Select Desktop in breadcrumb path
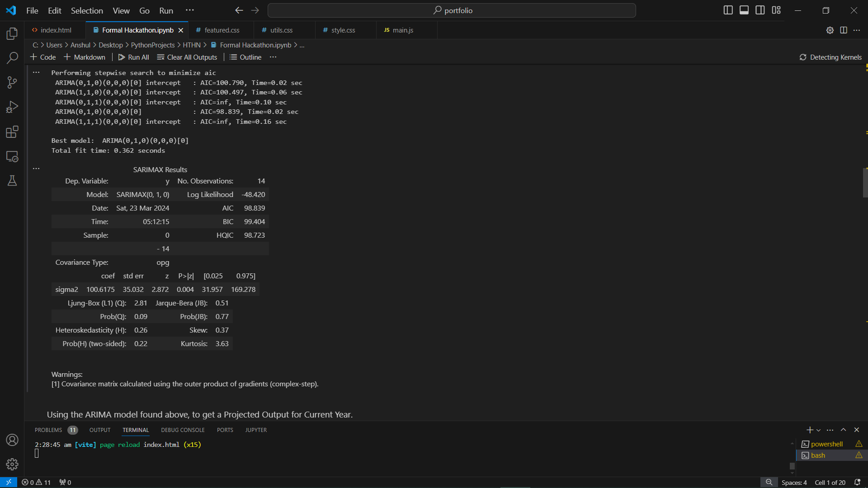Image resolution: width=868 pixels, height=488 pixels. 111,45
